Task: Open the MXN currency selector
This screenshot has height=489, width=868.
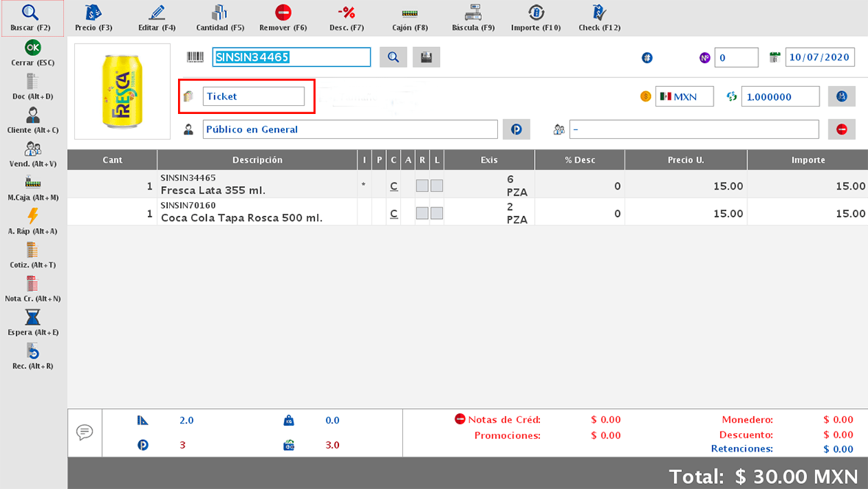Action: click(684, 96)
